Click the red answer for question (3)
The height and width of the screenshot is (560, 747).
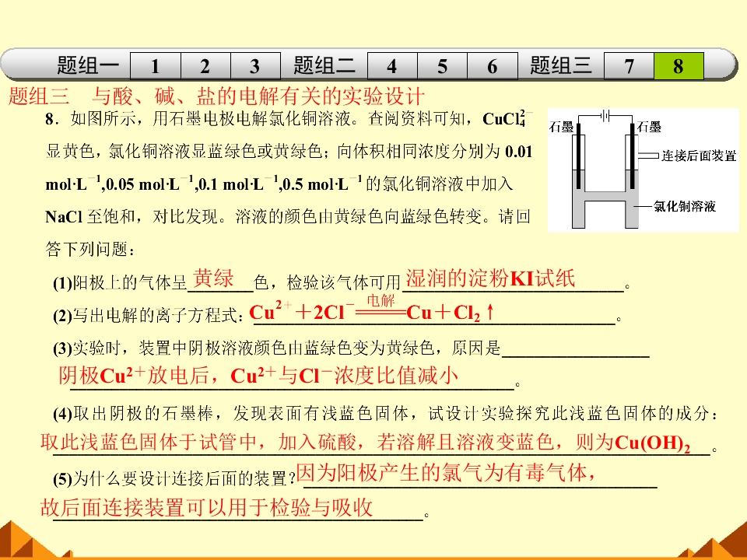258,375
